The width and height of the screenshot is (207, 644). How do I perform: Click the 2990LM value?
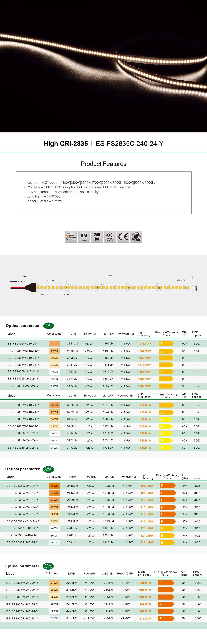coord(72,351)
